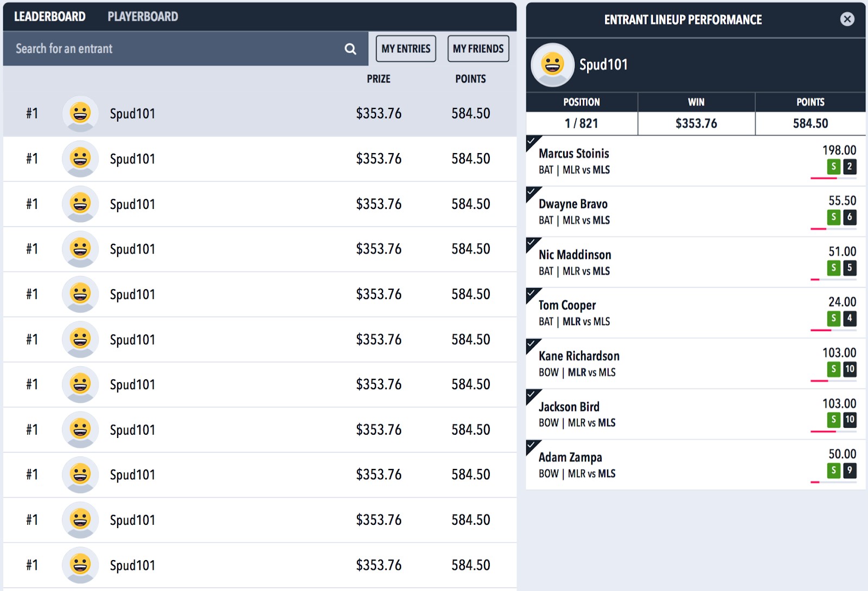Close the Entrant Lineup Performance panel

click(847, 20)
